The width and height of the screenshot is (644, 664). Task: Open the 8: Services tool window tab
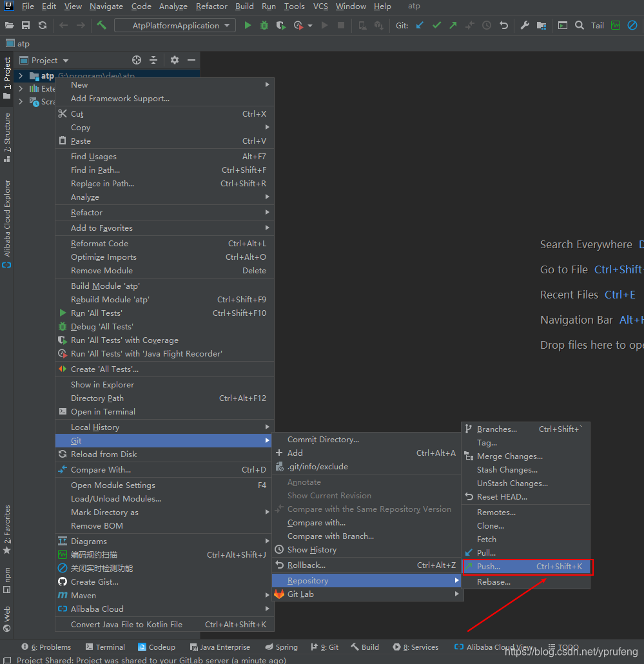(416, 647)
